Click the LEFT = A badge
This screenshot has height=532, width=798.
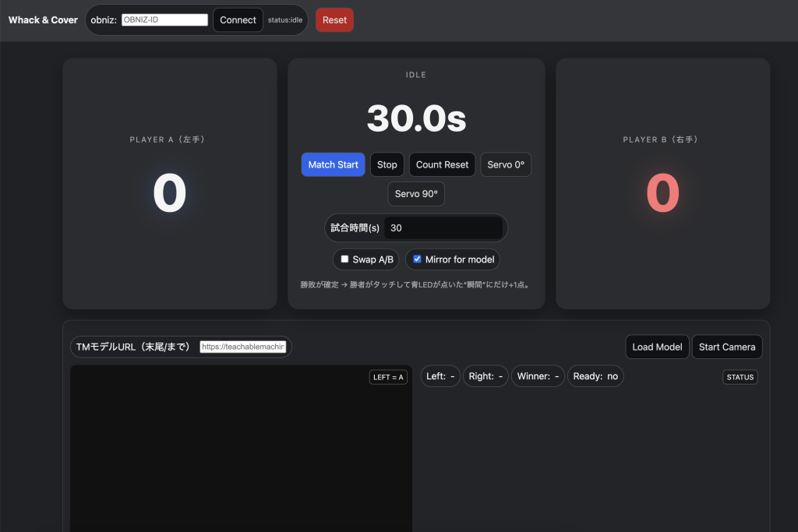point(388,377)
